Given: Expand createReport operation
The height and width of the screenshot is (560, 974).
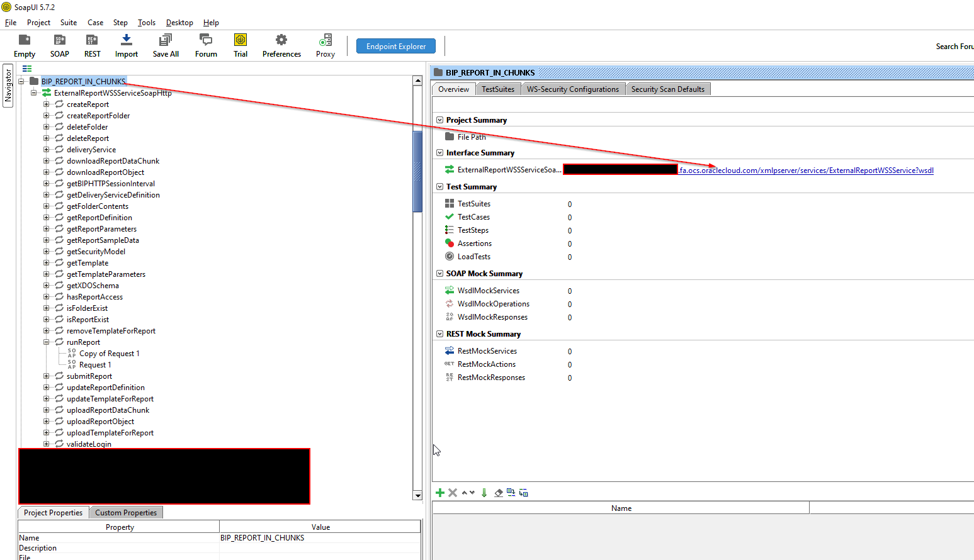Looking at the screenshot, I should 46,104.
